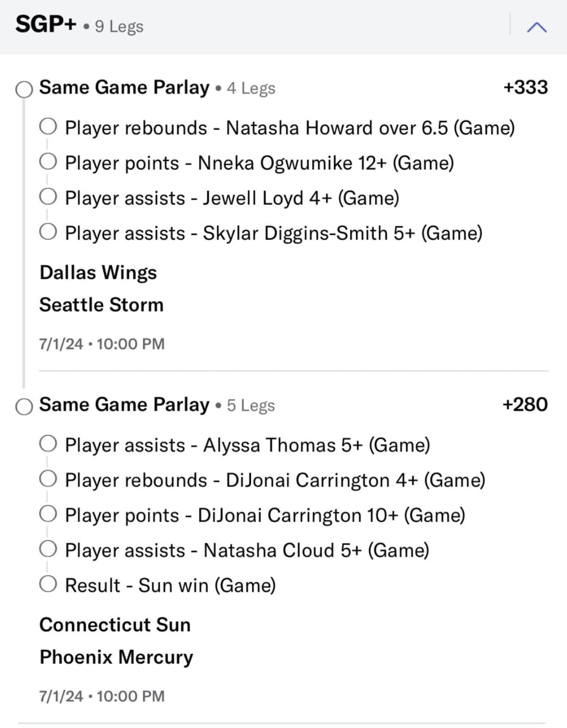Click DiJonai Carrington points leg circle
The width and height of the screenshot is (567, 728).
48,514
